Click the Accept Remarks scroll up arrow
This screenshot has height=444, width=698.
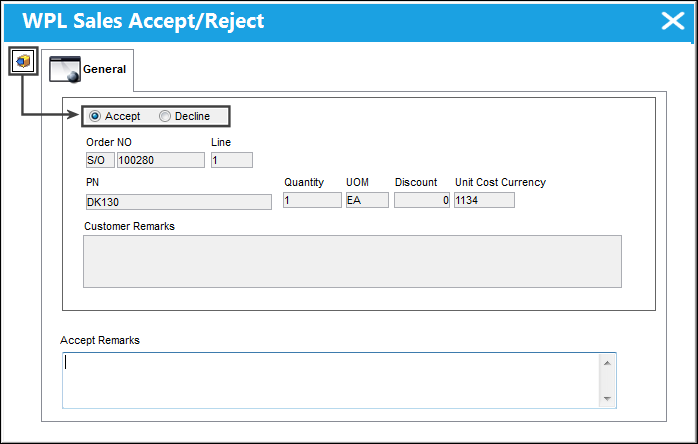607,363
